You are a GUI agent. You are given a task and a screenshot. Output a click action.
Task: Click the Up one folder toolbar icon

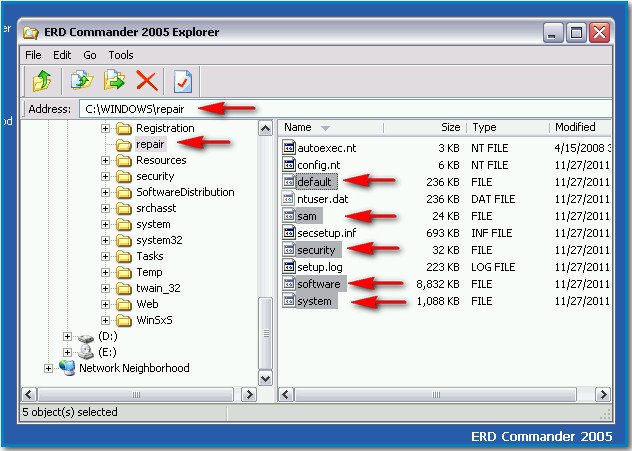pyautogui.click(x=42, y=81)
